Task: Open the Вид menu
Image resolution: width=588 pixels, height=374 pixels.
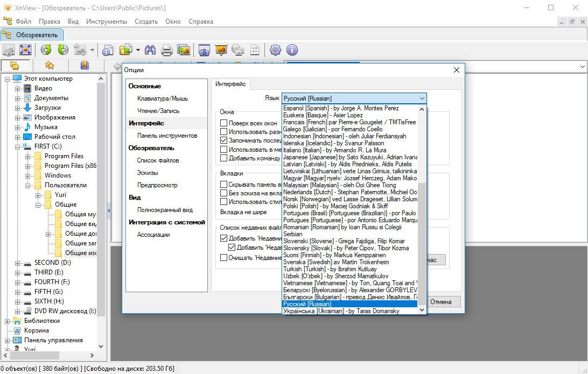Action: [73, 22]
